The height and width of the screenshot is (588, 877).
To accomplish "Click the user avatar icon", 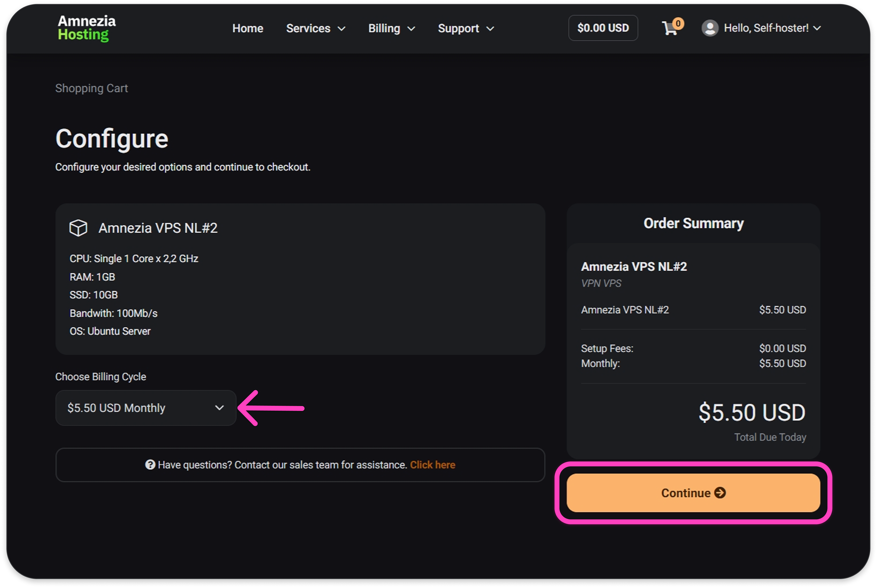I will click(x=710, y=28).
